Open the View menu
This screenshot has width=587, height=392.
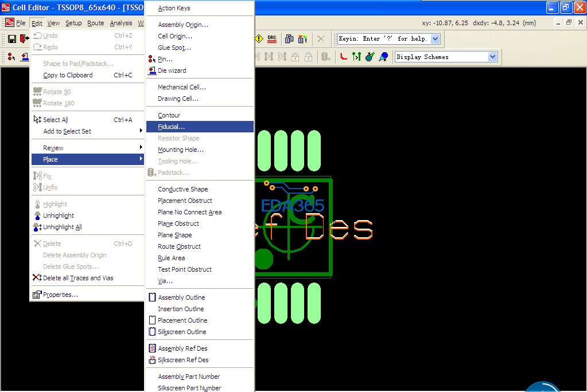[53, 23]
